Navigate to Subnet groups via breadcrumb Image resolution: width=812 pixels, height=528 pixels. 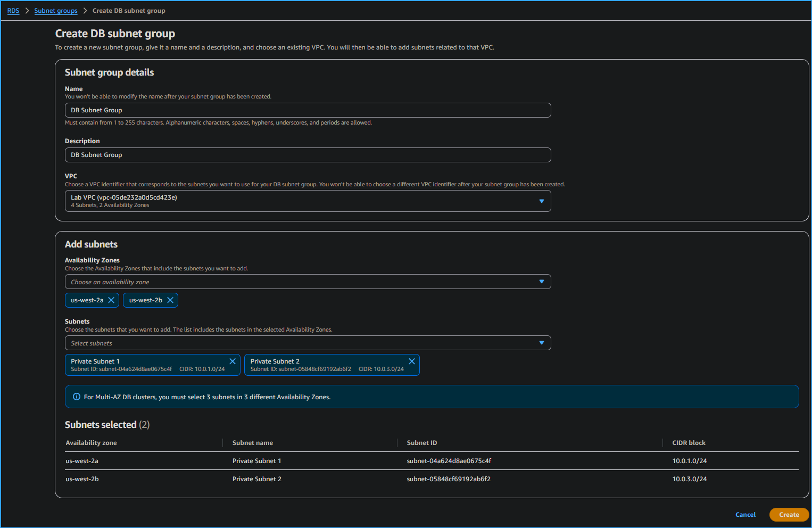point(55,10)
